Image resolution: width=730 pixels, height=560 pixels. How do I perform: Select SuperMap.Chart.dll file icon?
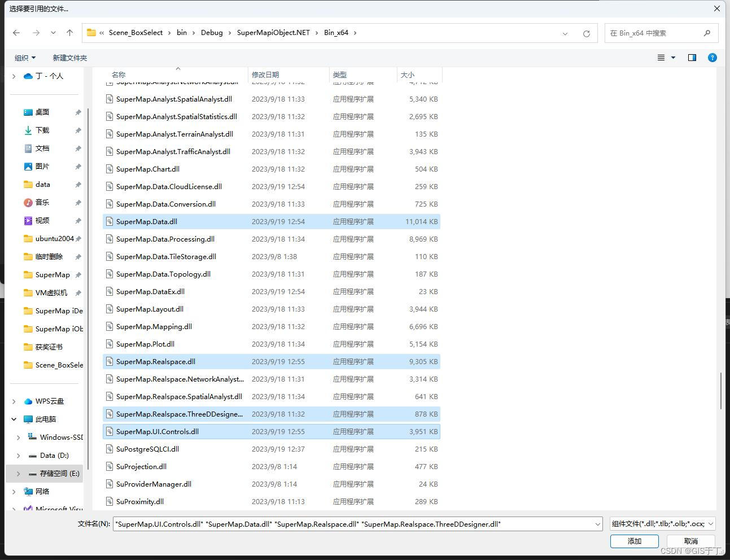pos(110,169)
